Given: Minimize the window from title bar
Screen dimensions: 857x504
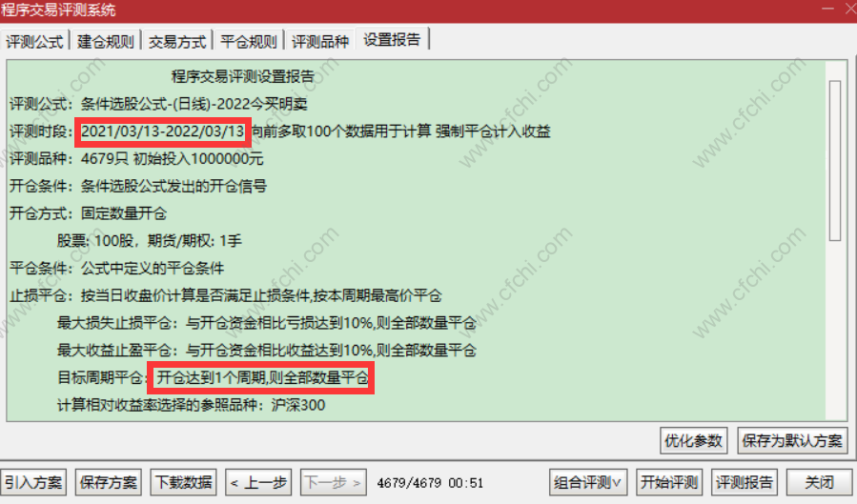Looking at the screenshot, I should 828,9.
